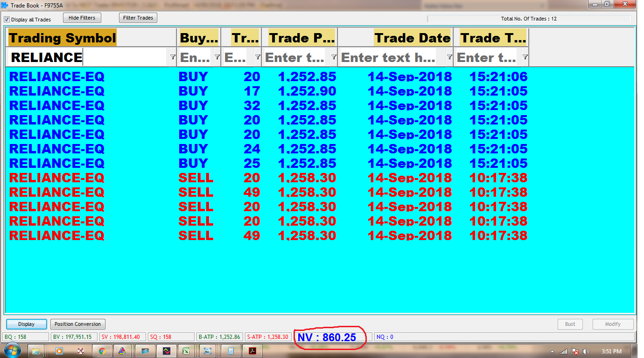This screenshot has height=358, width=644.
Task: Uncheck the Display all Trades checkbox
Action: pos(7,20)
